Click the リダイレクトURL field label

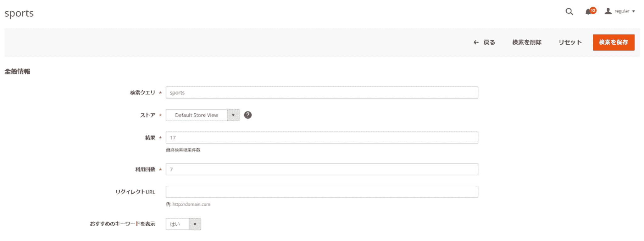[135, 192]
